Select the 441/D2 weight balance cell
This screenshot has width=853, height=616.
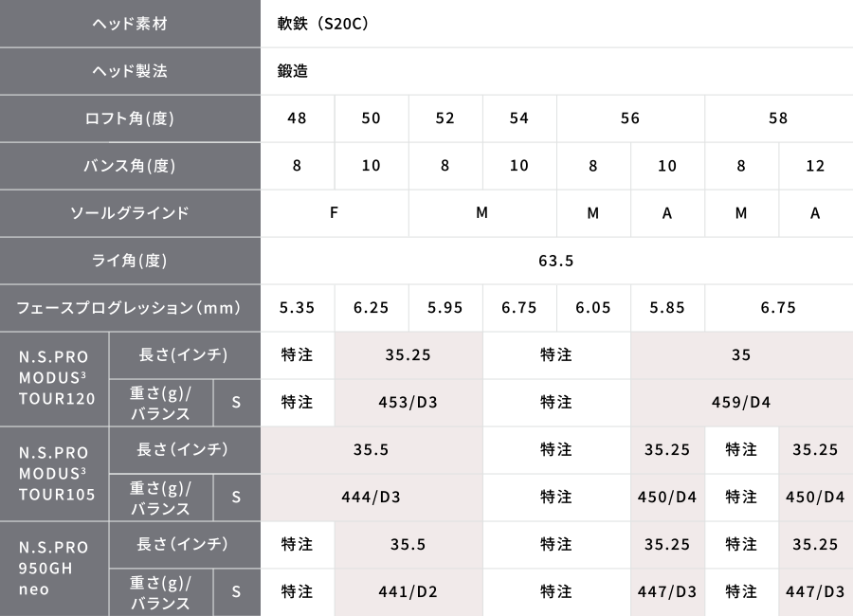408,591
